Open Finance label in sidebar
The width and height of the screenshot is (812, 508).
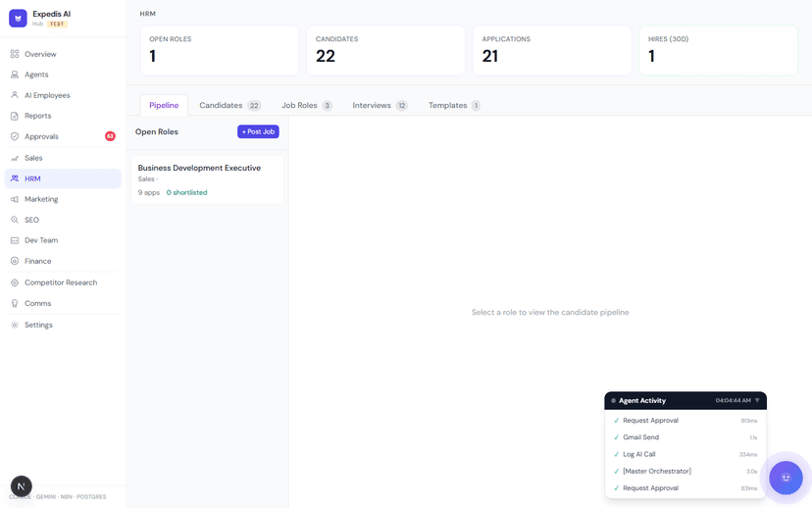38,261
